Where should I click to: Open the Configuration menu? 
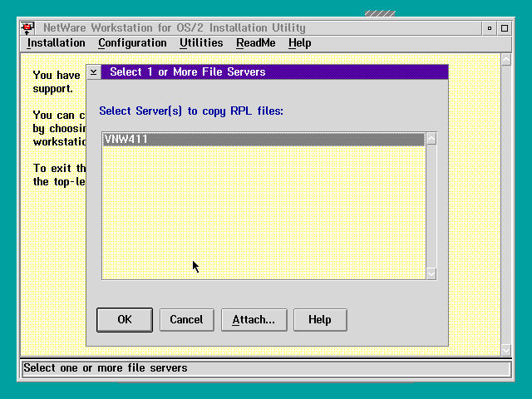click(132, 43)
